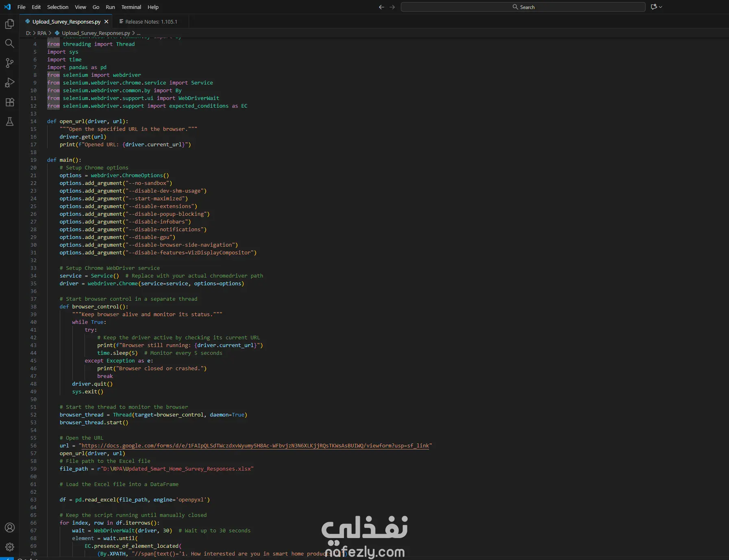The height and width of the screenshot is (560, 729).
Task: Click on 'browser_thread.start()' text
Action: click(94, 422)
